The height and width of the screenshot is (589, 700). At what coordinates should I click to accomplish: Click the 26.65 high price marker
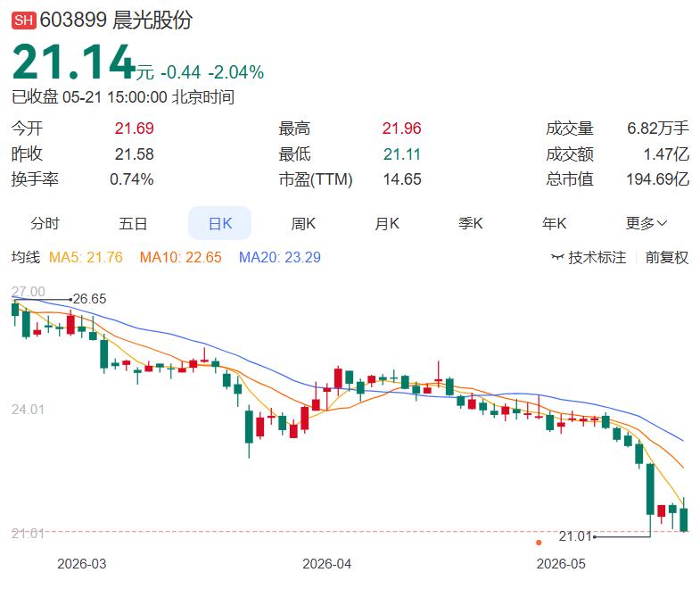(89, 299)
